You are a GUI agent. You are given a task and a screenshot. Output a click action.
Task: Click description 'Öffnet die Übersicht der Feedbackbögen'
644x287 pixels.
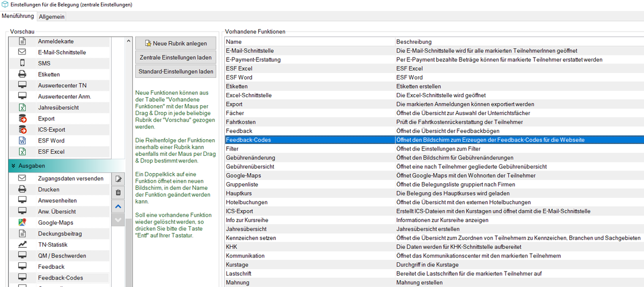coord(448,131)
